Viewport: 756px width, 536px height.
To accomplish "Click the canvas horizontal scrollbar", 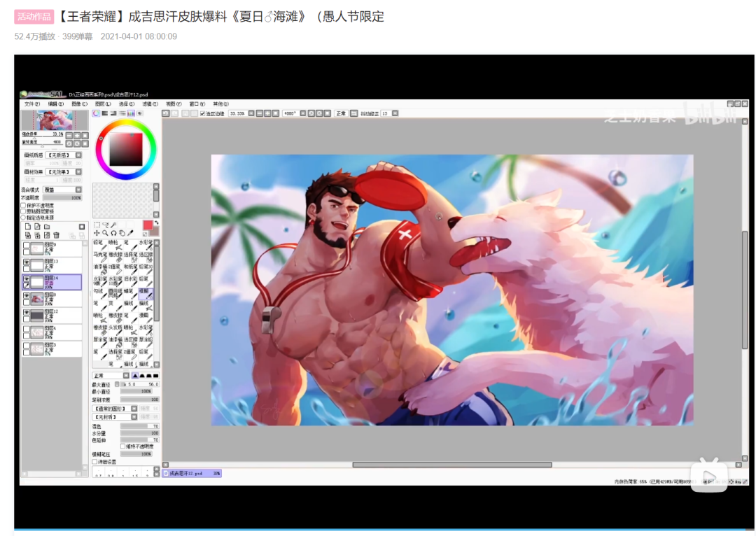I will point(451,465).
